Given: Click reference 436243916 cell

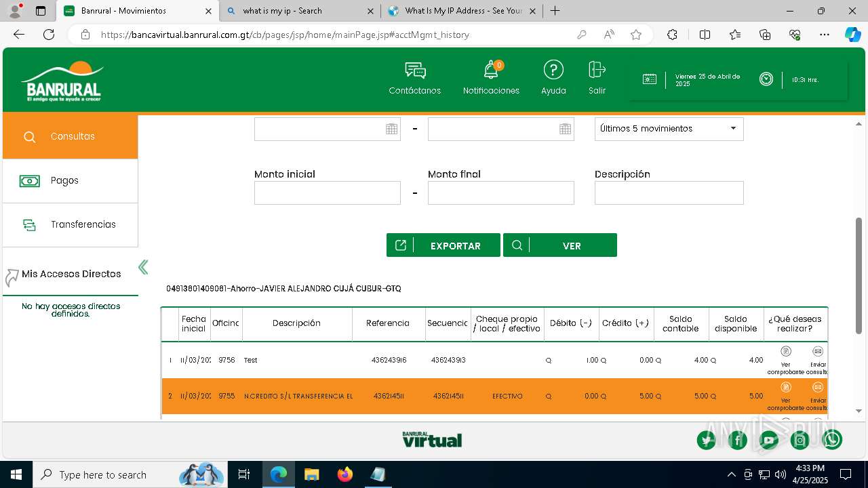Looking at the screenshot, I should (389, 361).
